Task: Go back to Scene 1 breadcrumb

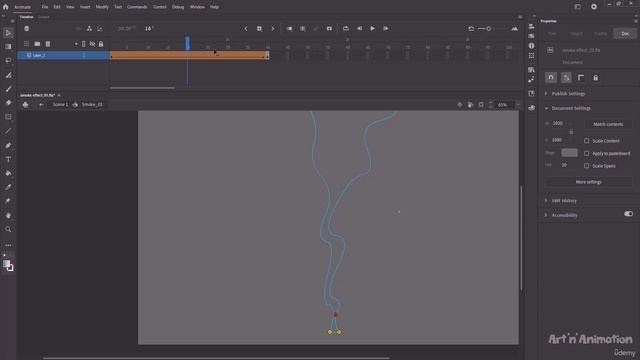Action: tap(60, 104)
